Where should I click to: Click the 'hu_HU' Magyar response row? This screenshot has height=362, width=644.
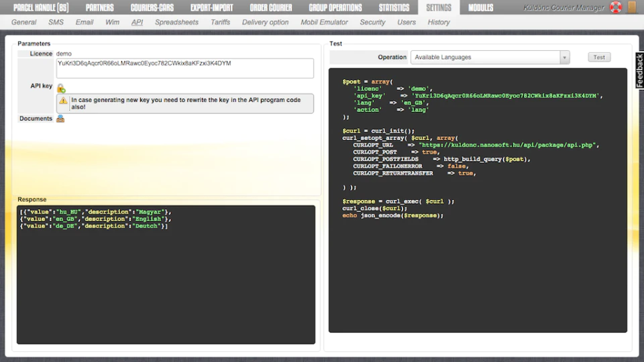[96, 212]
